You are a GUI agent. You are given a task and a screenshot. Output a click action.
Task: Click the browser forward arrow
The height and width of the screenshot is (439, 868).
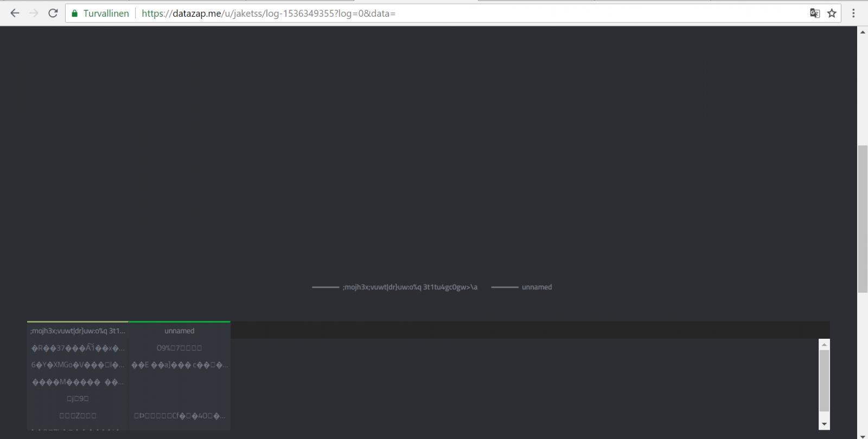click(34, 13)
